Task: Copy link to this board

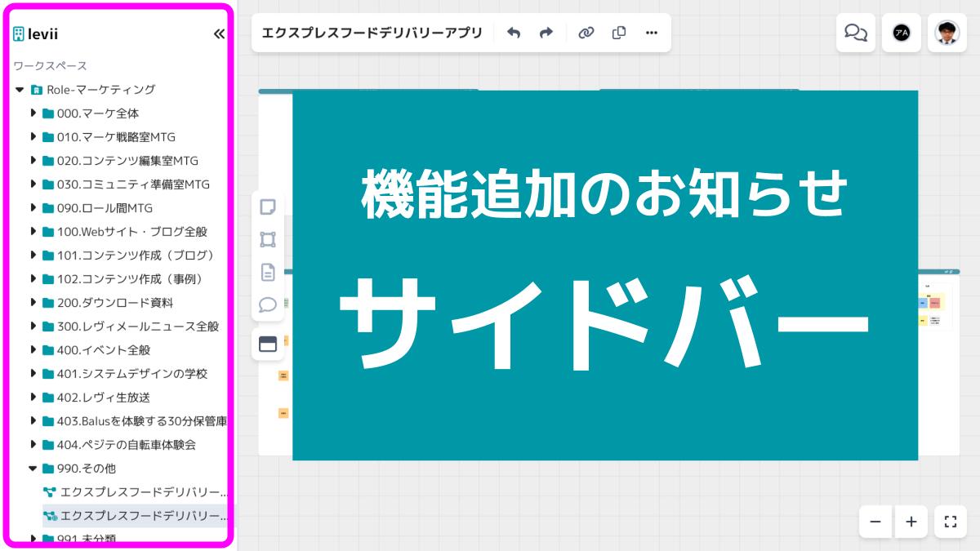Action: tap(586, 33)
